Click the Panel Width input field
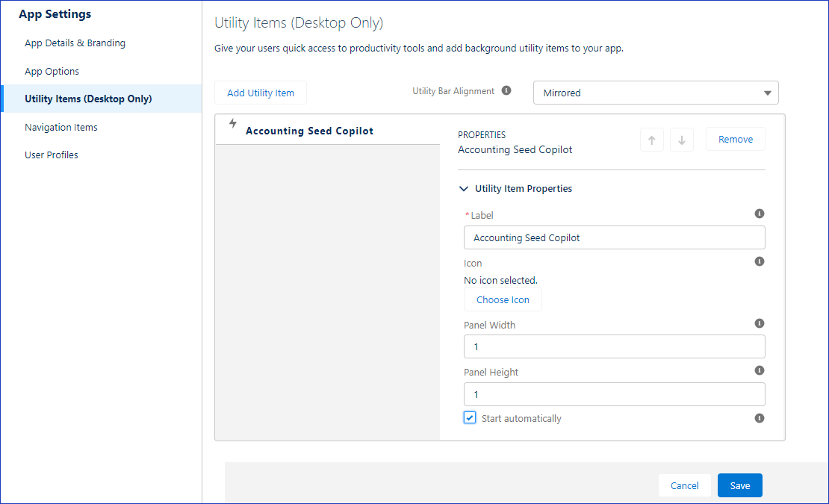Screen dimensions: 829x504 click(614, 347)
